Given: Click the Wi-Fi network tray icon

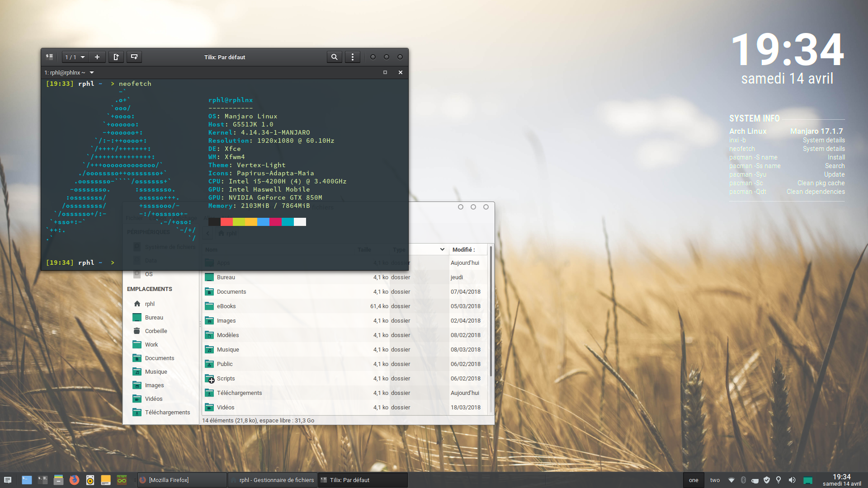Looking at the screenshot, I should (731, 480).
